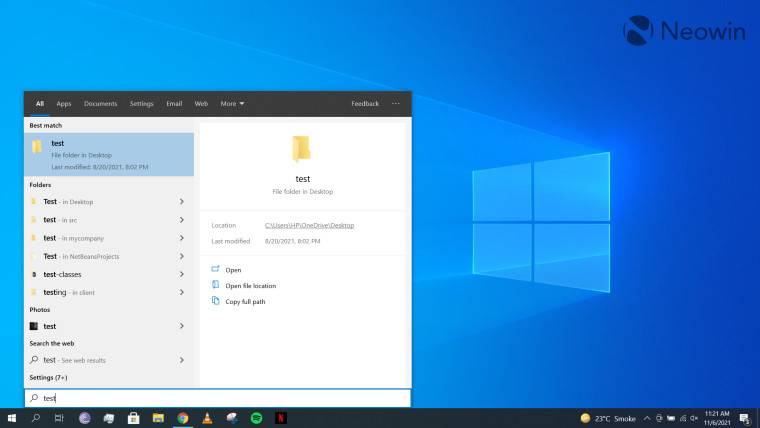The image size is (760, 428).
Task: Click the Windows Start button
Action: coord(11,418)
